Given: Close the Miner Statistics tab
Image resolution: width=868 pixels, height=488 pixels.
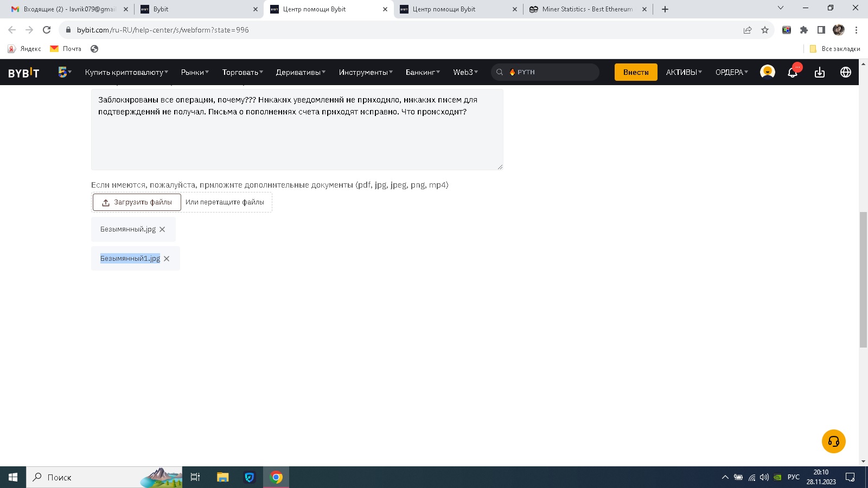Looking at the screenshot, I should coord(644,9).
